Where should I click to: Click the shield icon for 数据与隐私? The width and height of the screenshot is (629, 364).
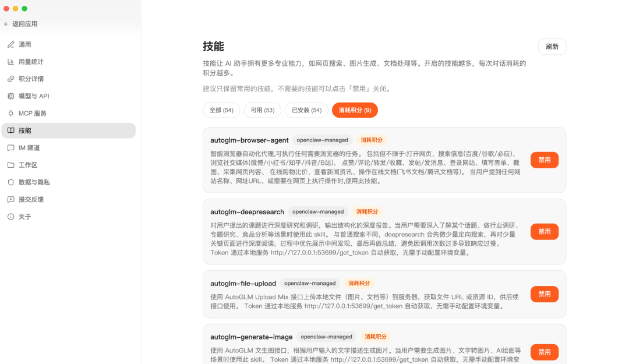coord(11,182)
